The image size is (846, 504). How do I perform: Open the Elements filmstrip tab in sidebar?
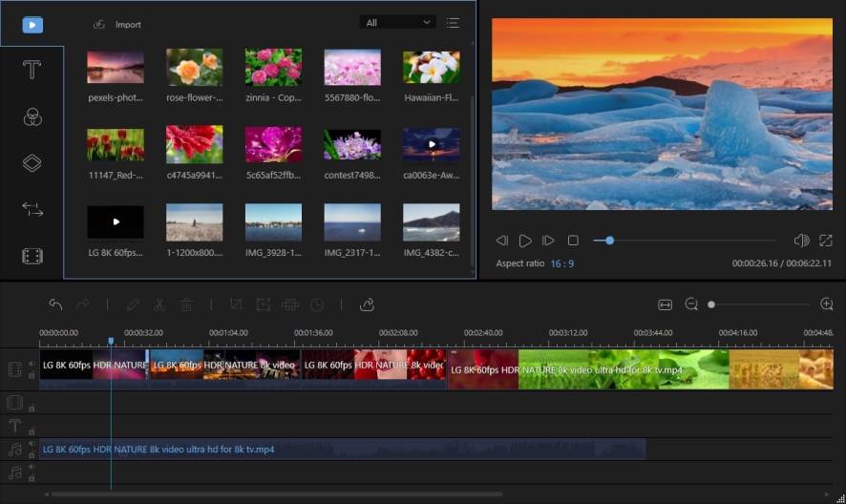[32, 256]
